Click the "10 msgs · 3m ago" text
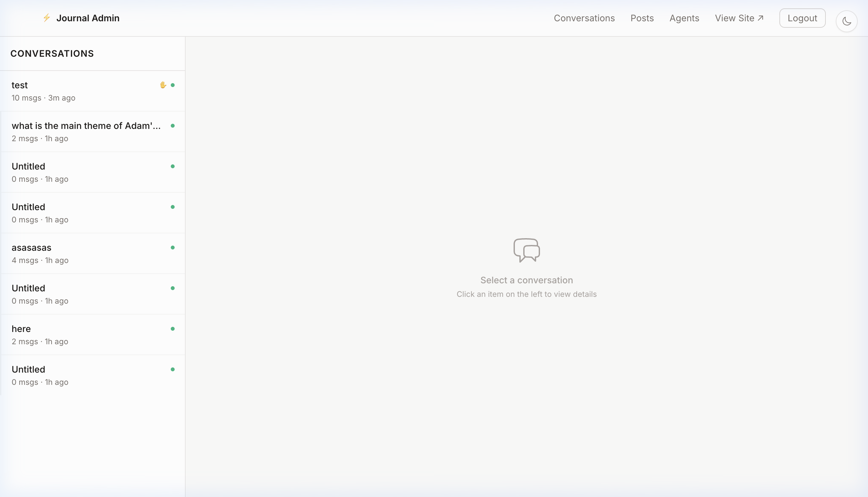This screenshot has width=868, height=497. 43,98
